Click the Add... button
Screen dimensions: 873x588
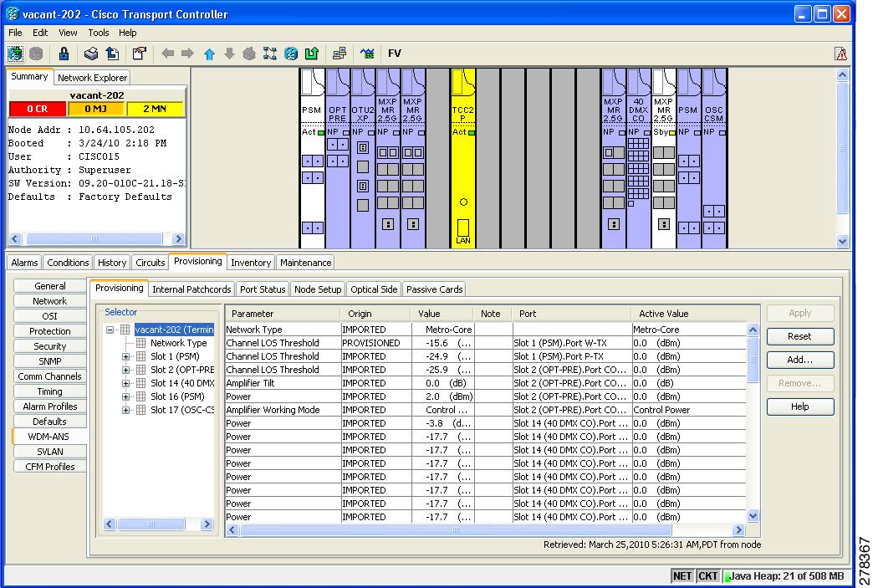800,360
